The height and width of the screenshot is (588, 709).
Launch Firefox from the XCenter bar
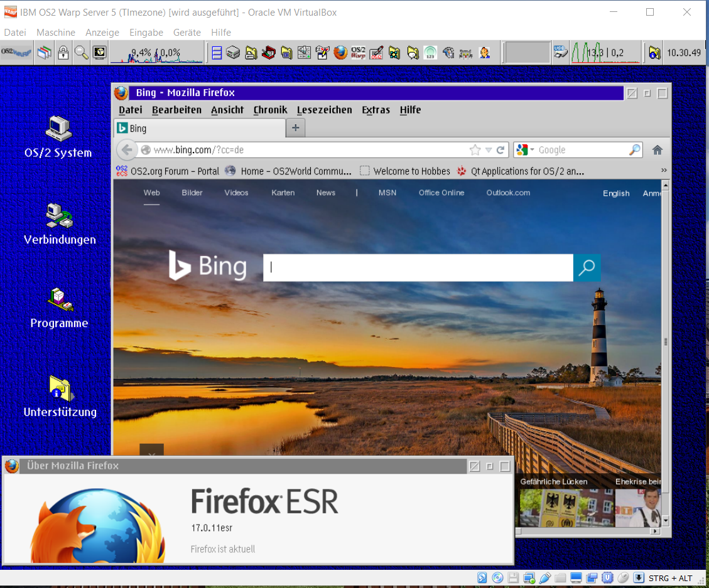(340, 53)
